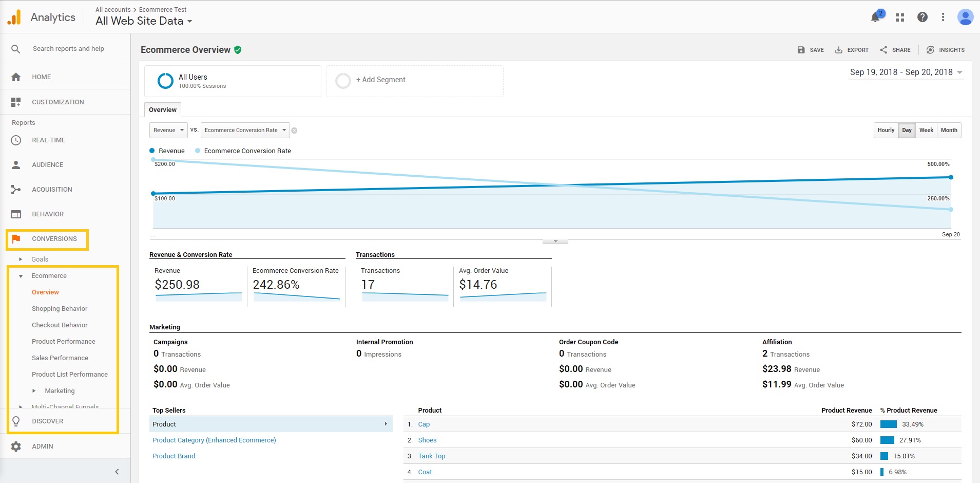The image size is (980, 483).
Task: Click the Revenue scorecard value $250.98
Action: (x=177, y=285)
